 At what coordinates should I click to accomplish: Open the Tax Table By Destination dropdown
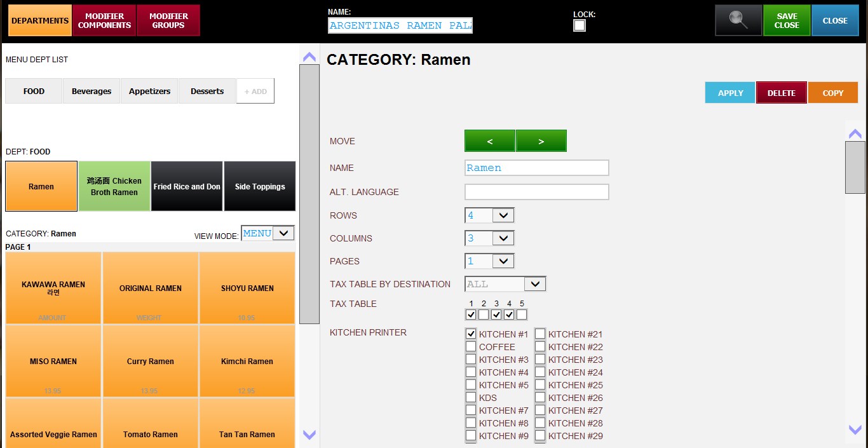(505, 284)
